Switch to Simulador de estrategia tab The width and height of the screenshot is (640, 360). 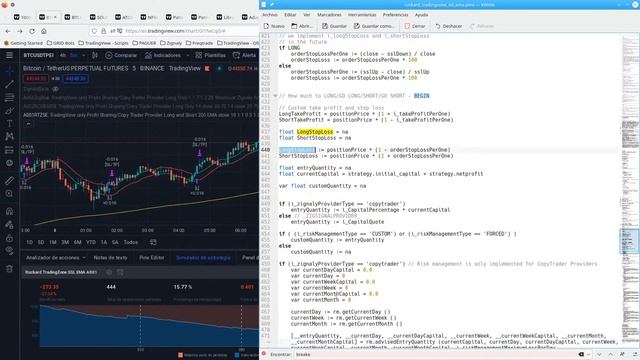pyautogui.click(x=203, y=258)
